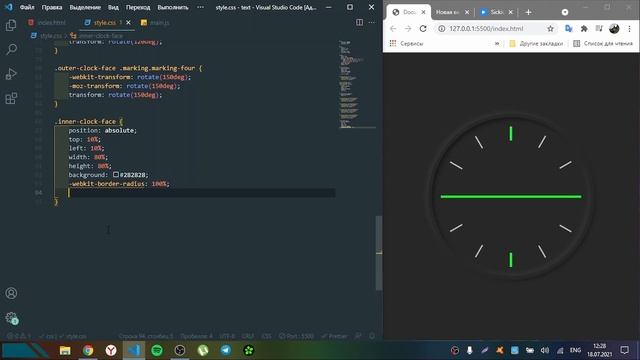This screenshot has height=360, width=640.
Task: Open the Выполнить menu
Action: coord(173,7)
